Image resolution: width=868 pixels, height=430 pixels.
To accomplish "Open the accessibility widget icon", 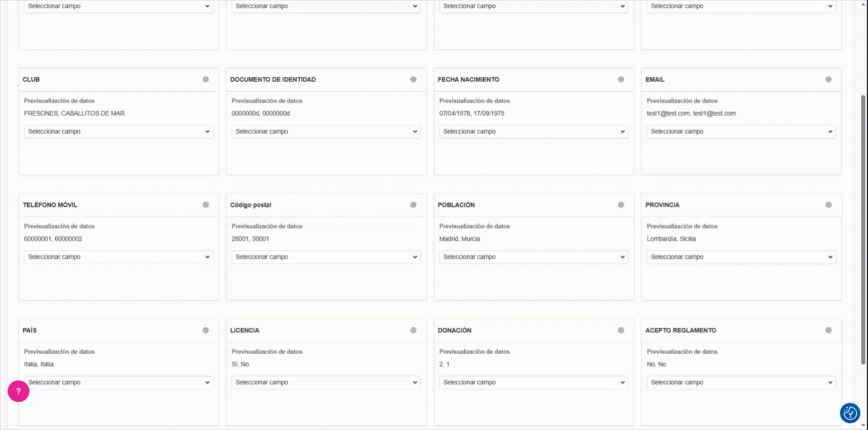I will [x=850, y=413].
